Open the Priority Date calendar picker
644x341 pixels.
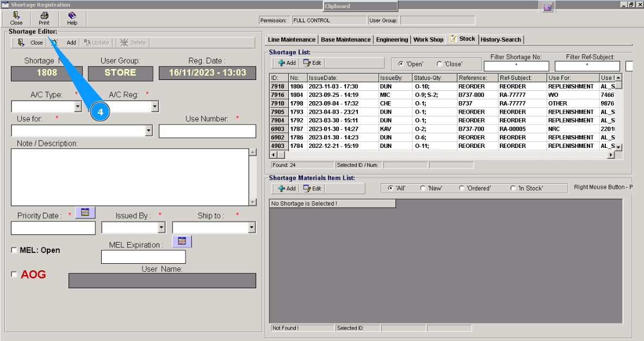coord(85,213)
